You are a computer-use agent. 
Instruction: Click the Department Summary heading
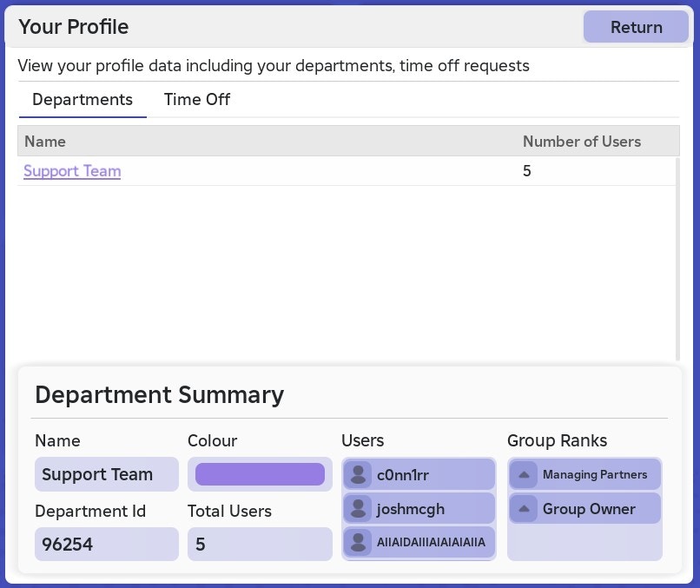point(160,395)
